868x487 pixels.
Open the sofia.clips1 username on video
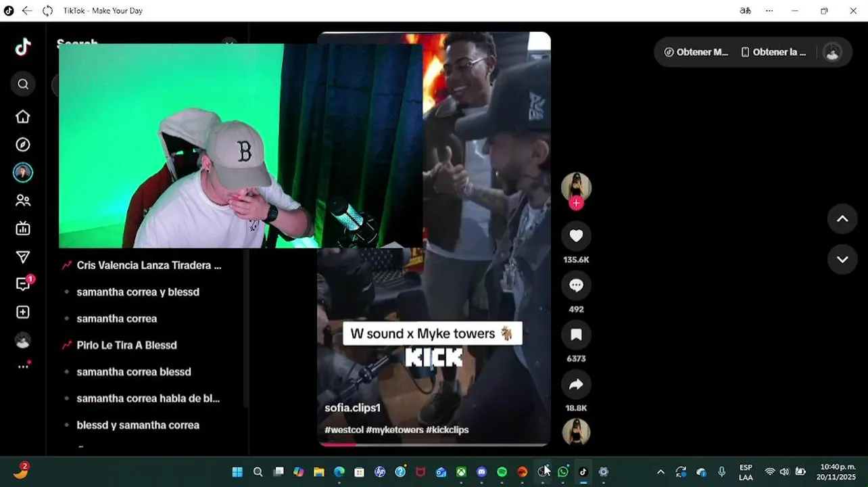(352, 408)
